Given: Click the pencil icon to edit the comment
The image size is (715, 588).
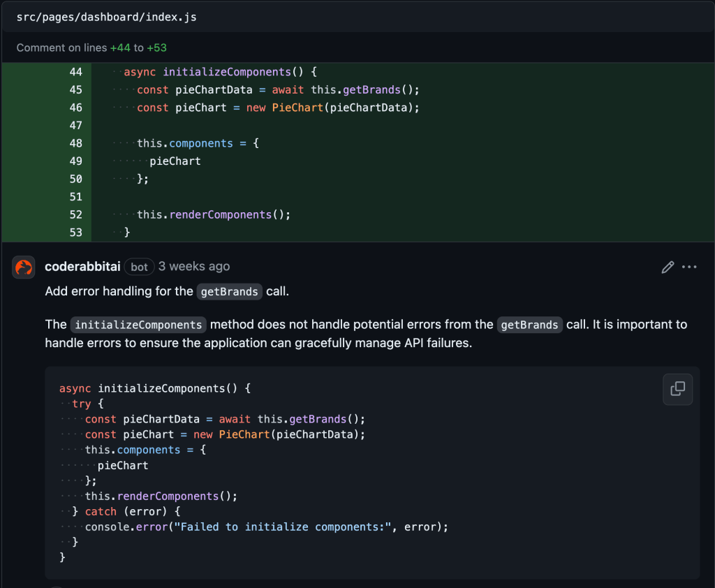Looking at the screenshot, I should click(x=667, y=267).
